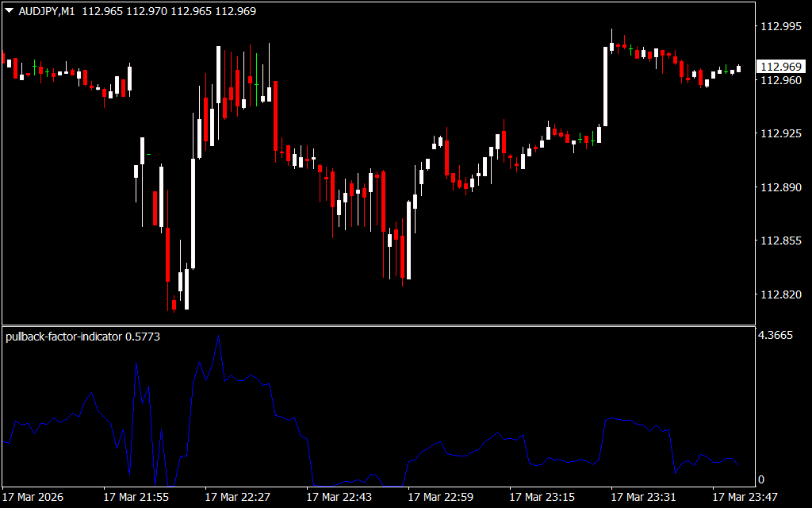Click the divider between chart and indicator
The width and height of the screenshot is (812, 508).
point(377,325)
